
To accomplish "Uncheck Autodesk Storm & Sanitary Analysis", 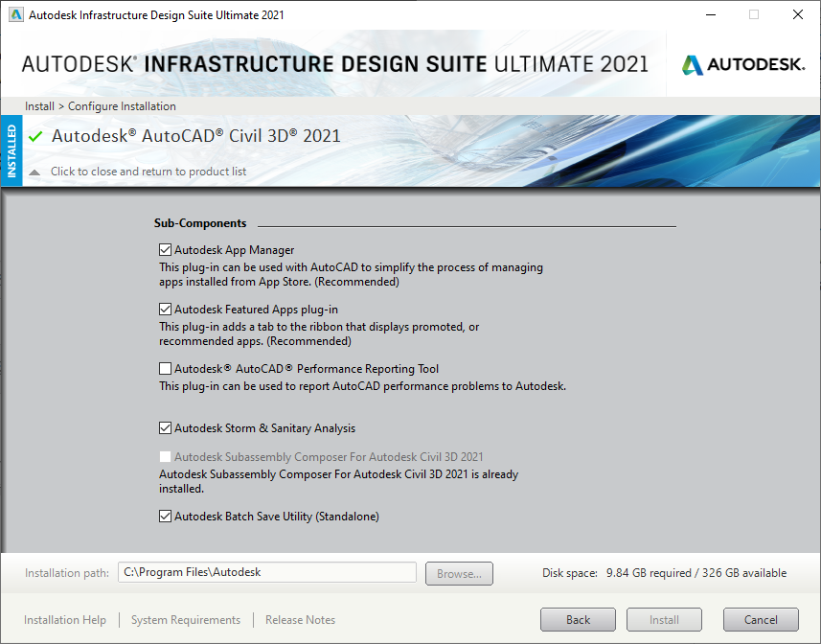I will point(165,427).
